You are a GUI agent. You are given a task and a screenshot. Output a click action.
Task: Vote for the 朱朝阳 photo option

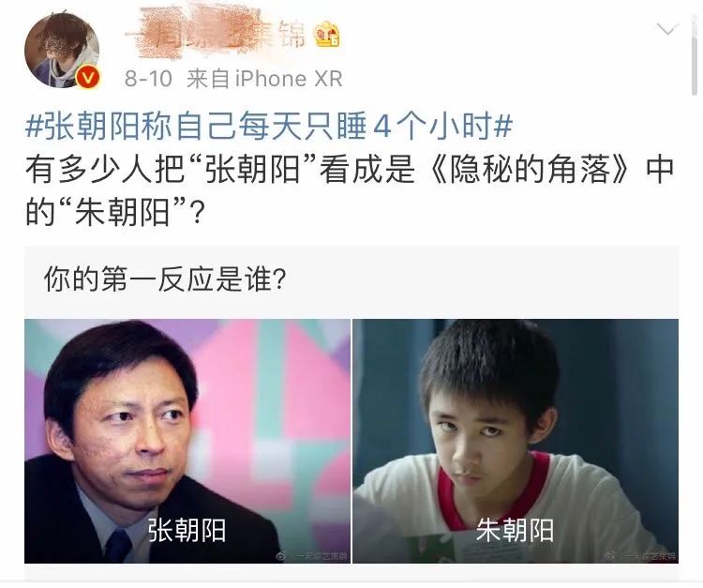point(516,441)
